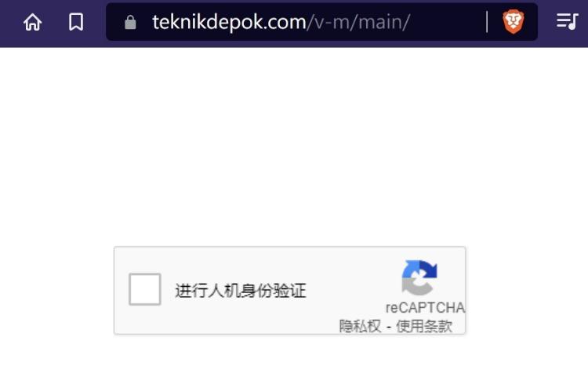Click the blank white page area

pos(294,143)
